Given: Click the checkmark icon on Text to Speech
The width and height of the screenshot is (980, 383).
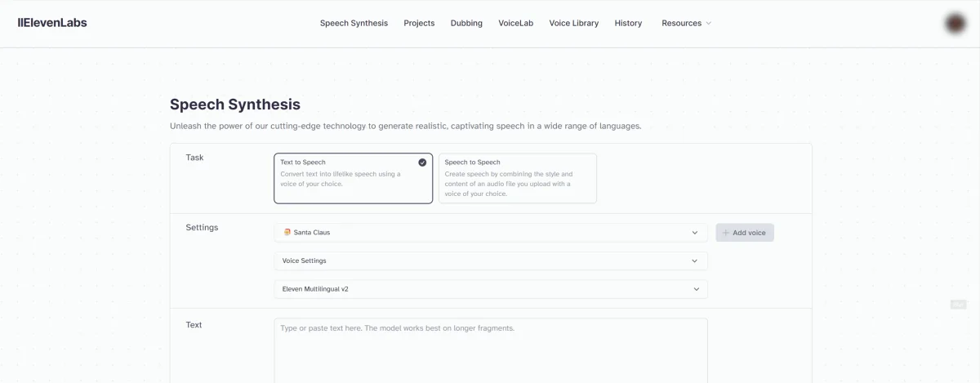Looking at the screenshot, I should pyautogui.click(x=422, y=163).
